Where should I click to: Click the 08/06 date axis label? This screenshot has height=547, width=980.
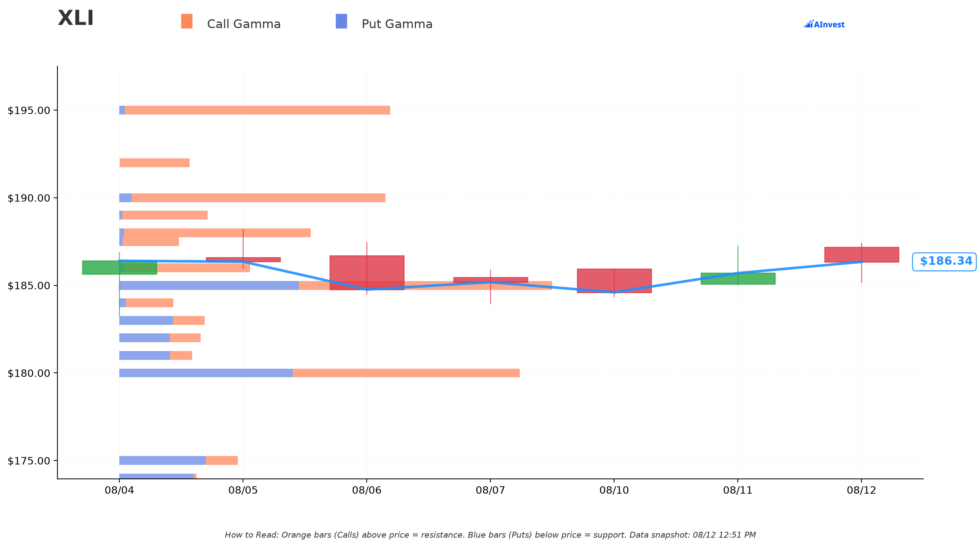click(367, 490)
